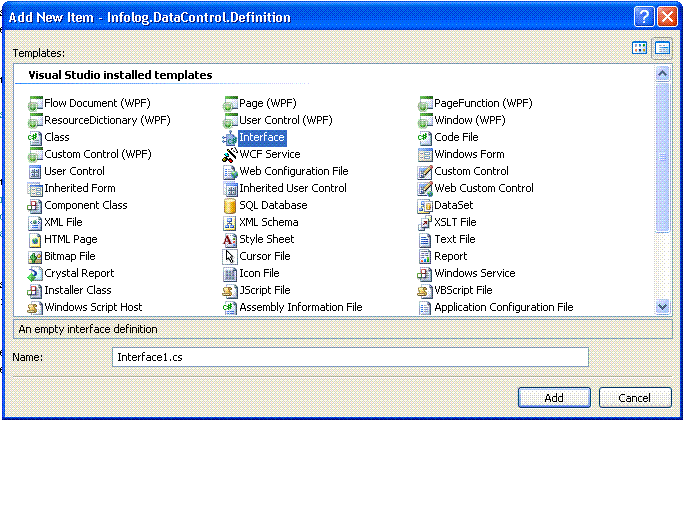Select the Windows Script Host icon
Image resolution: width=685 pixels, height=512 pixels.
tap(35, 308)
